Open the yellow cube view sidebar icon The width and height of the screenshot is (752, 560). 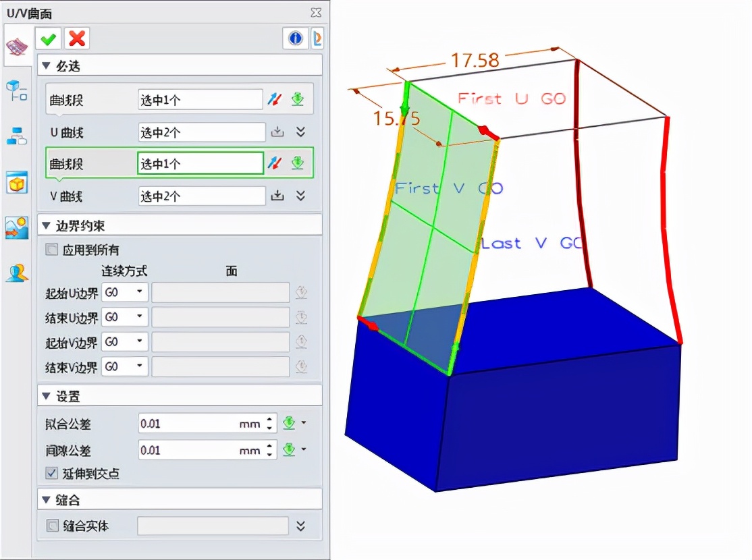point(17,182)
